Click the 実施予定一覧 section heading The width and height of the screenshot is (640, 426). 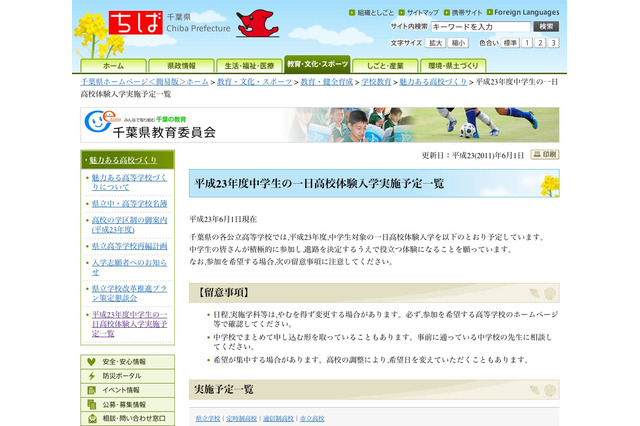(x=374, y=390)
